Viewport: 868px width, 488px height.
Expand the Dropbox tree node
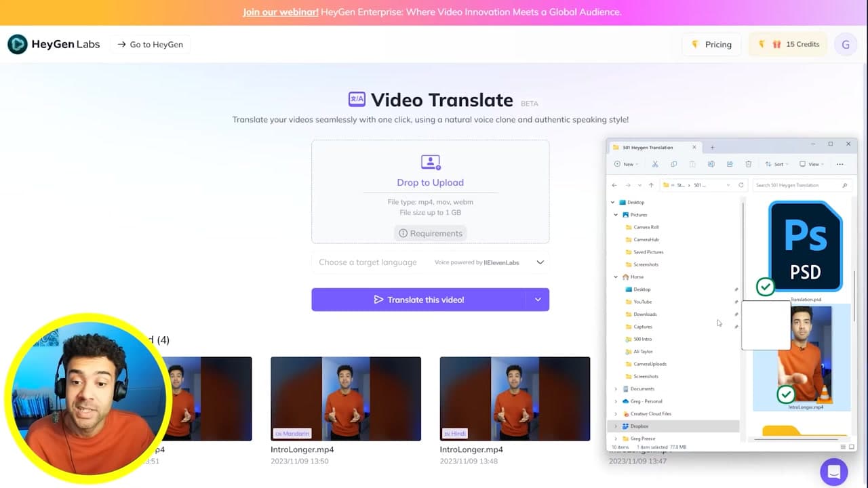coord(616,426)
